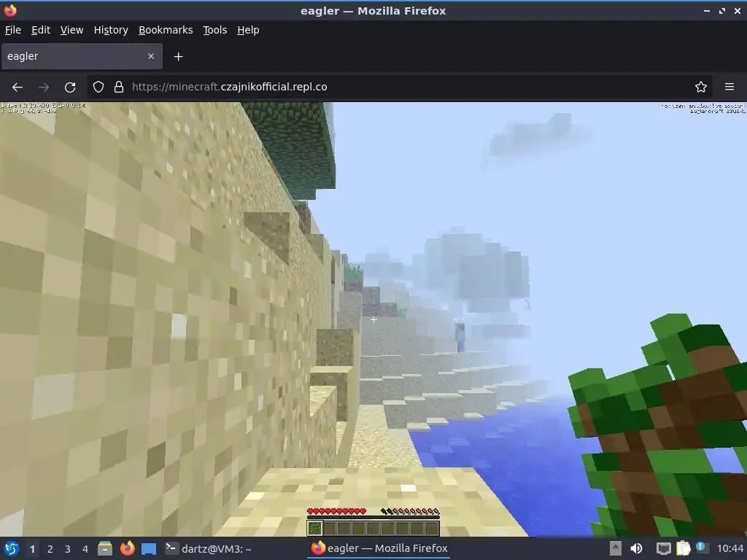Open the Help menu

[x=248, y=30]
